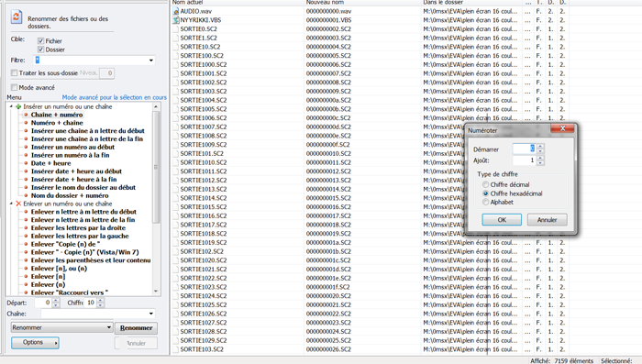Viewport: 642px width, 364px height.
Task: Open Mode avancé pour la sélection en cours link
Action: [x=115, y=97]
